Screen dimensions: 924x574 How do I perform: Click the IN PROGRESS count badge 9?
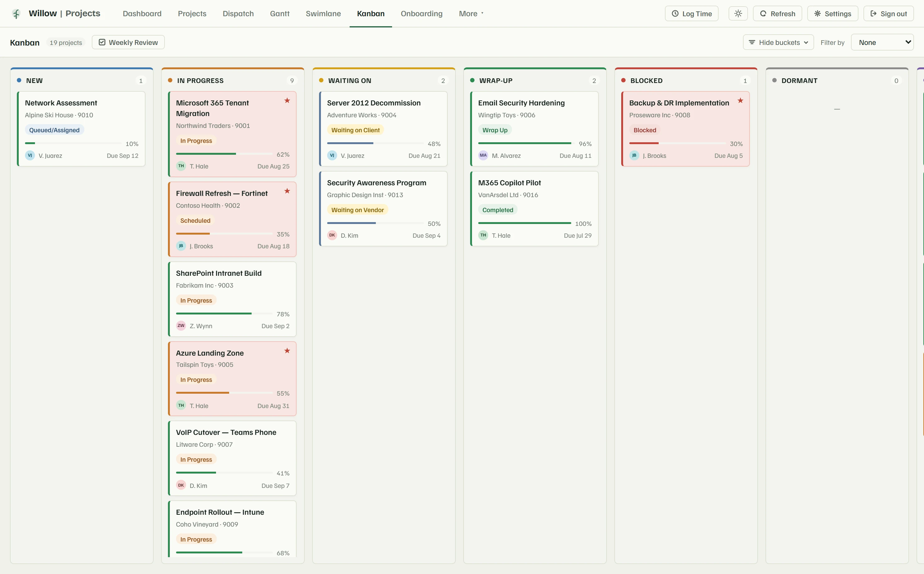[x=292, y=80]
